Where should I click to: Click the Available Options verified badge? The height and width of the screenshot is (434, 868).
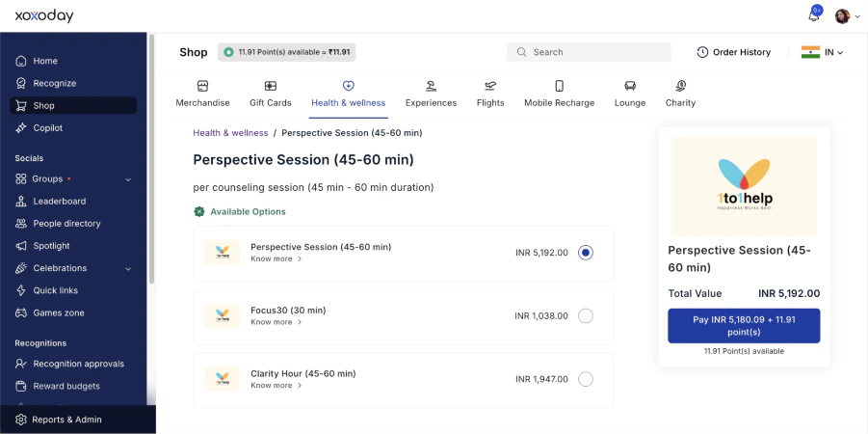click(x=198, y=212)
